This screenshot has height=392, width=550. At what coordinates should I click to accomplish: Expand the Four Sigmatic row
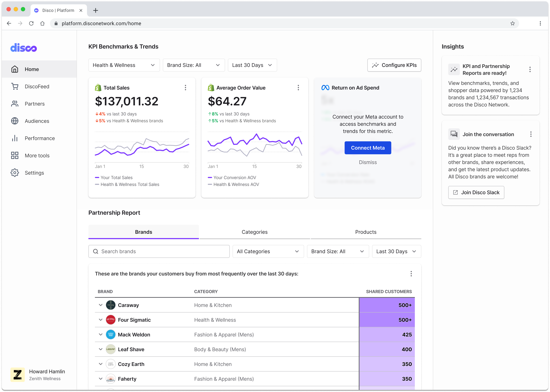coord(101,320)
